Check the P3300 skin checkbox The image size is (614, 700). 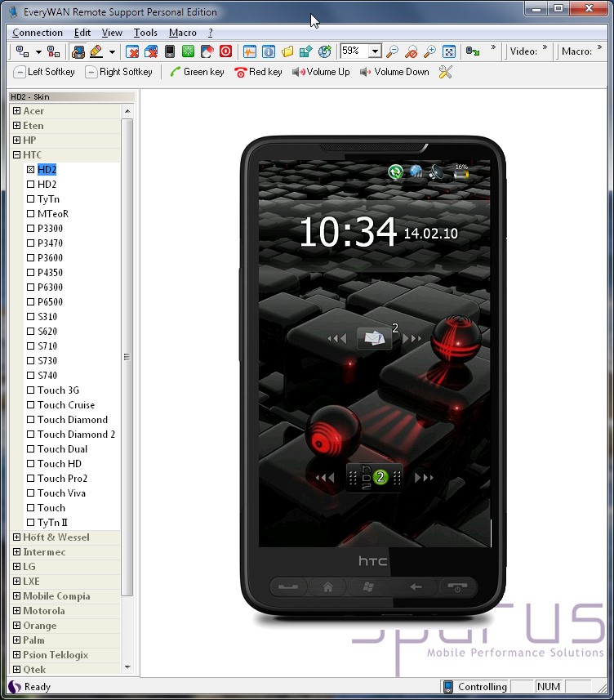click(x=30, y=228)
